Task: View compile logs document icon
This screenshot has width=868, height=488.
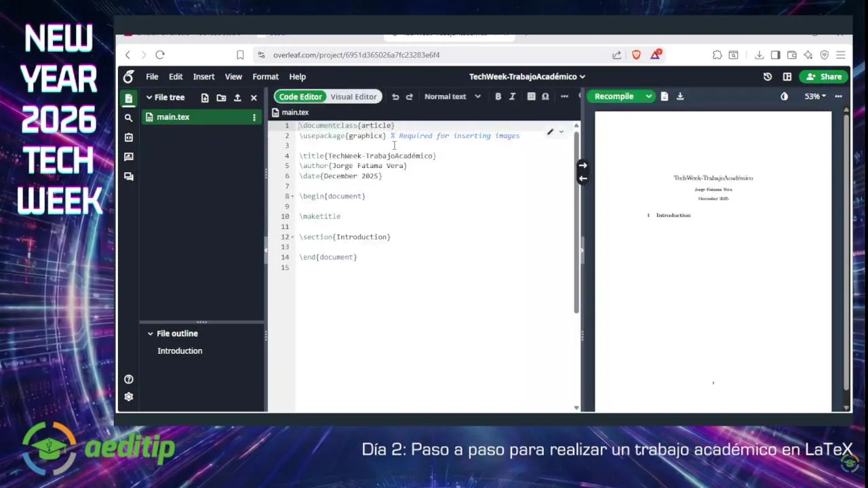Action: (665, 96)
